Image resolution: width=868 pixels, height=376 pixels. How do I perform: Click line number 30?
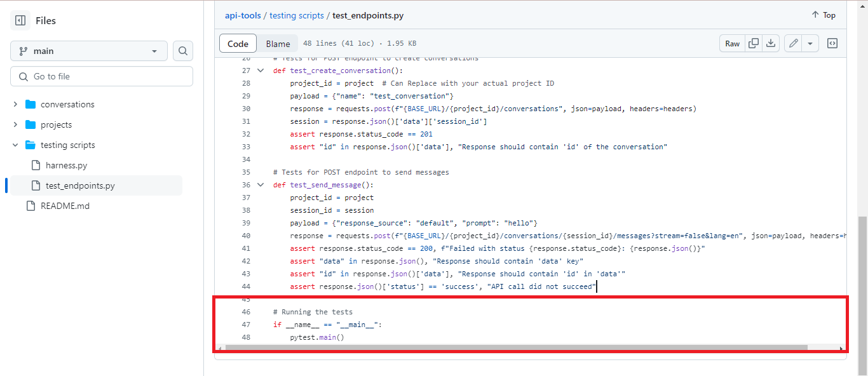[246, 109]
